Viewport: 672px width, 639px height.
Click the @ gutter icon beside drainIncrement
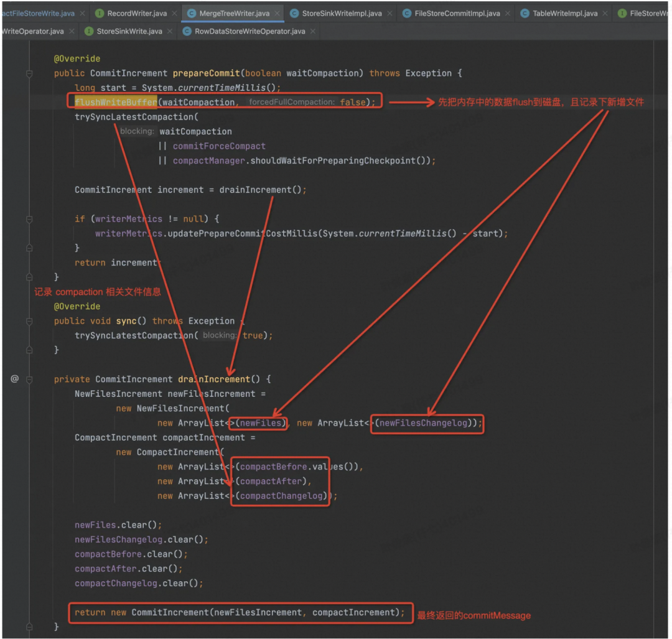click(x=14, y=379)
